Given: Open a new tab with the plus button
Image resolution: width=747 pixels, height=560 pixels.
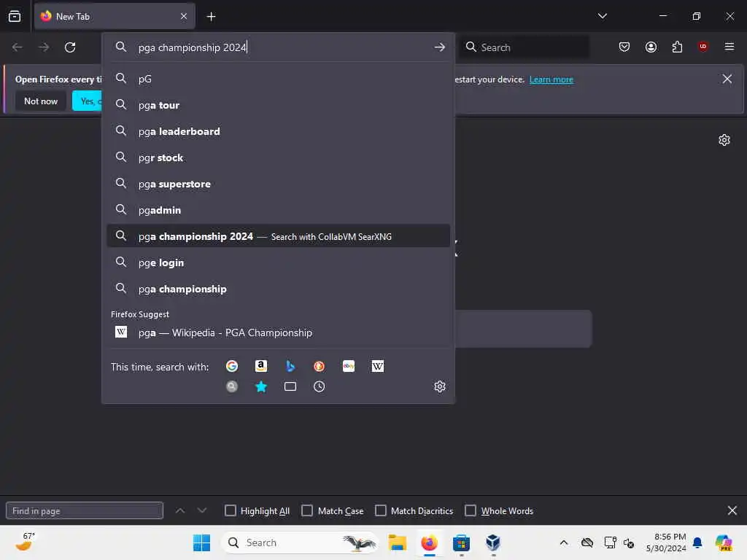Looking at the screenshot, I should 211,17.
